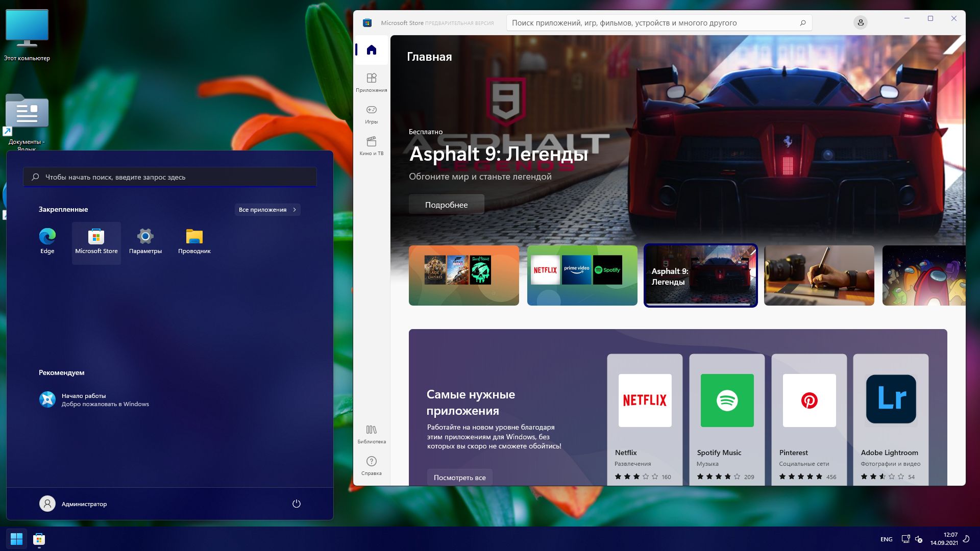The width and height of the screenshot is (980, 551).
Task: Click the Закрепленные section heading
Action: pos(63,209)
